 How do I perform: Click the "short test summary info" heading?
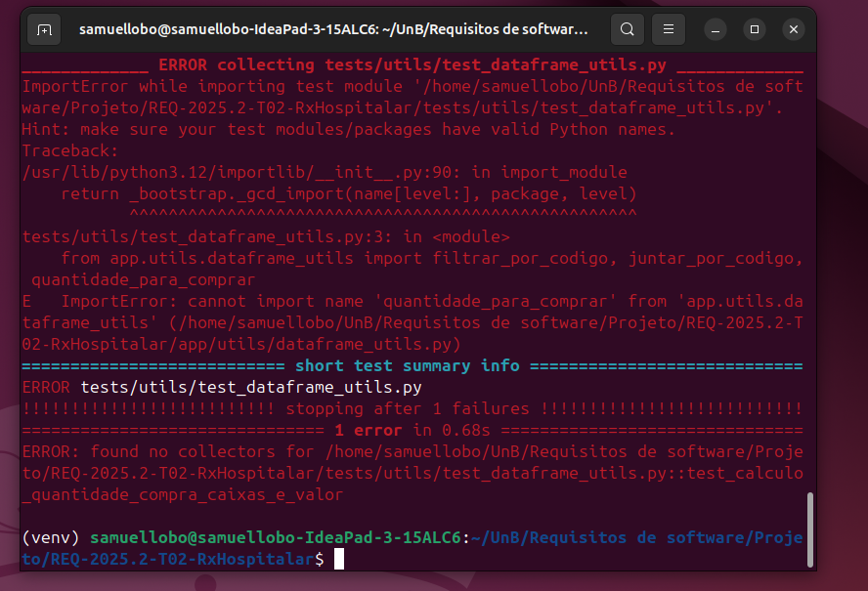[407, 365]
